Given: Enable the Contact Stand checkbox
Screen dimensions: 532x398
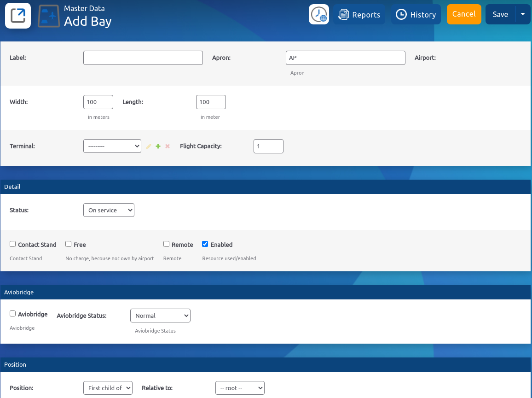Looking at the screenshot, I should click(x=13, y=244).
